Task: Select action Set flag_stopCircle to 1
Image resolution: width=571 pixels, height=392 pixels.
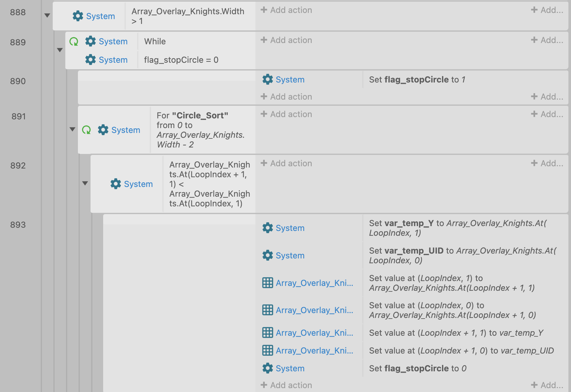Action: [x=417, y=80]
